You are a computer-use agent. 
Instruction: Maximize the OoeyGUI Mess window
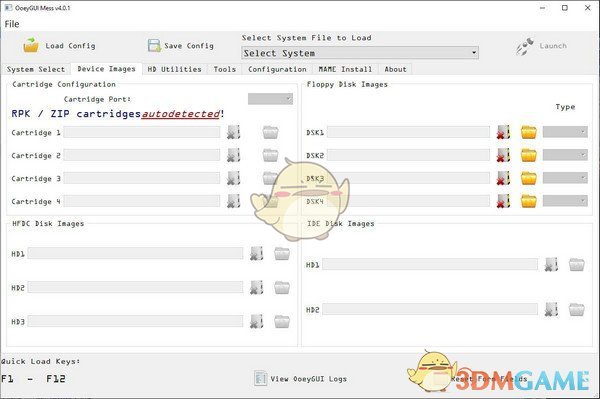point(565,8)
